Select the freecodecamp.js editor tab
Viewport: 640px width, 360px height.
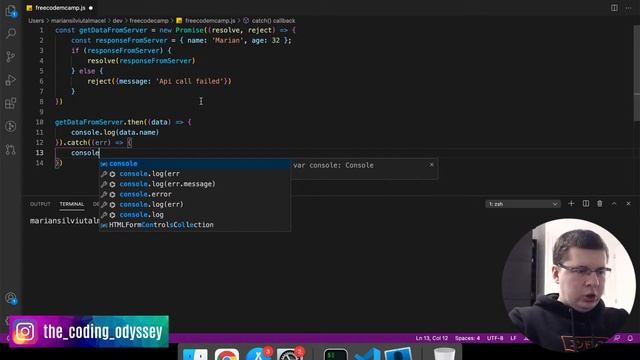tap(60, 8)
